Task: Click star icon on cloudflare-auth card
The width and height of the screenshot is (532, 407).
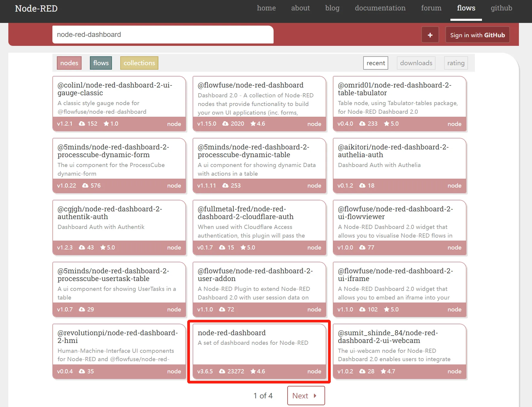Action: click(x=243, y=247)
